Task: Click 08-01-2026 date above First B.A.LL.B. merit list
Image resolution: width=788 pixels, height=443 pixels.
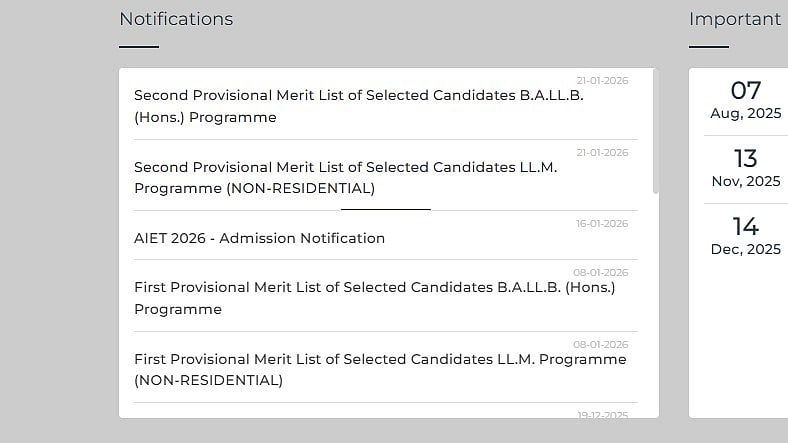Action: (x=600, y=273)
